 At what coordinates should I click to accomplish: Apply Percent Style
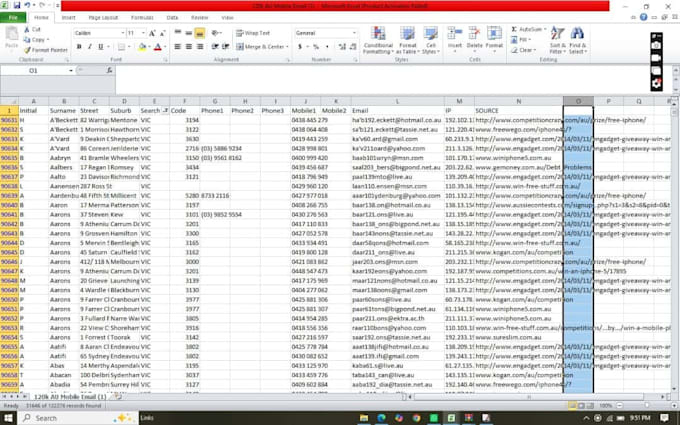[x=316, y=46]
